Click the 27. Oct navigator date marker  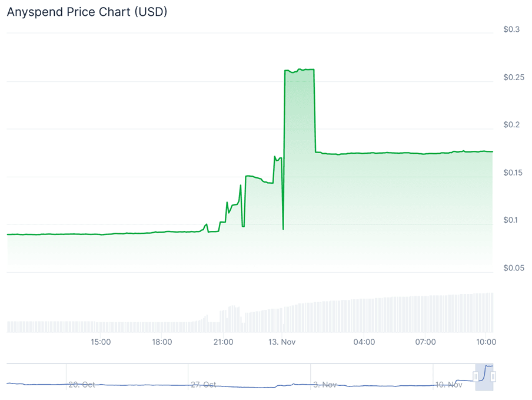pyautogui.click(x=204, y=385)
